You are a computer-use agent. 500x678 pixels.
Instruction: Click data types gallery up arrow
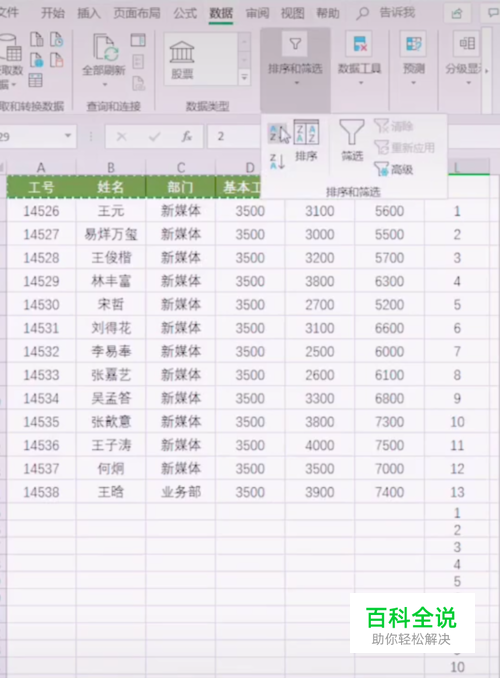pyautogui.click(x=244, y=42)
